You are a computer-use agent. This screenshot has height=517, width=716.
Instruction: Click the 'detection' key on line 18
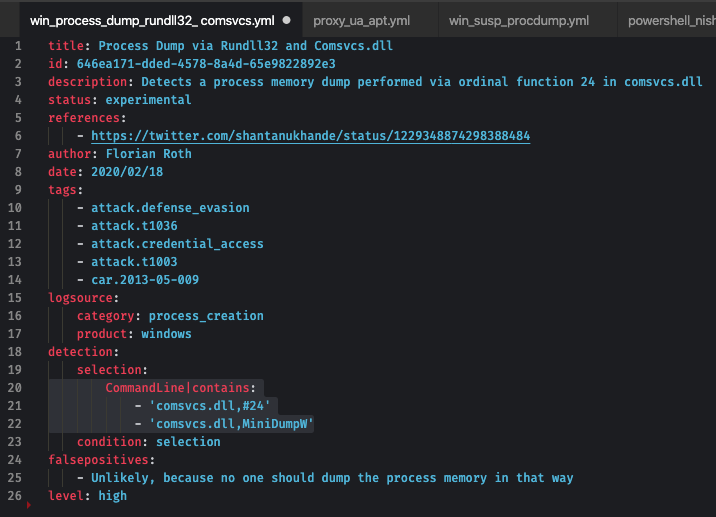tap(80, 352)
